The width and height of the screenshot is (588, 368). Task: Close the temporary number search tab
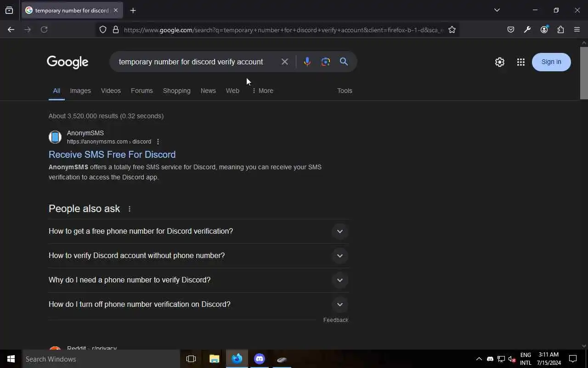tap(116, 10)
